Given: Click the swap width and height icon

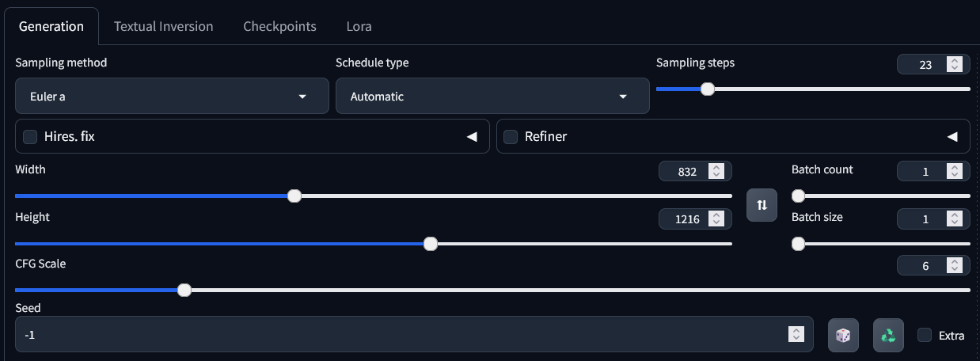Looking at the screenshot, I should (x=762, y=205).
